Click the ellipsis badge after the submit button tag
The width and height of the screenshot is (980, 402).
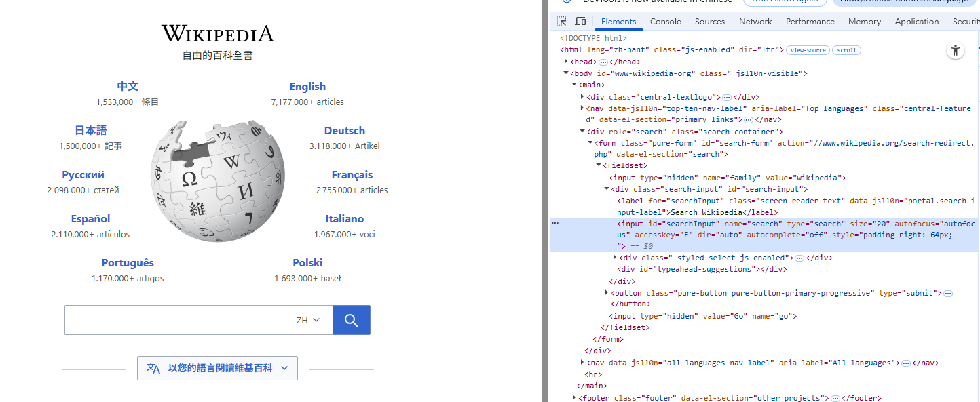point(948,293)
